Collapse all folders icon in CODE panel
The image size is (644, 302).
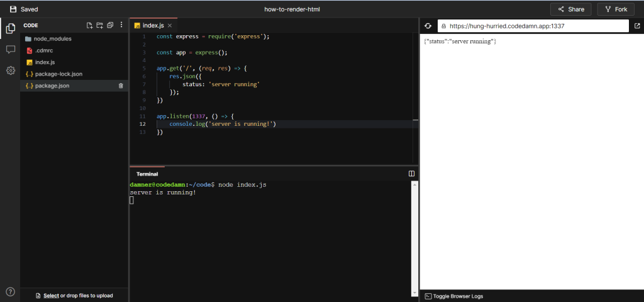point(109,25)
